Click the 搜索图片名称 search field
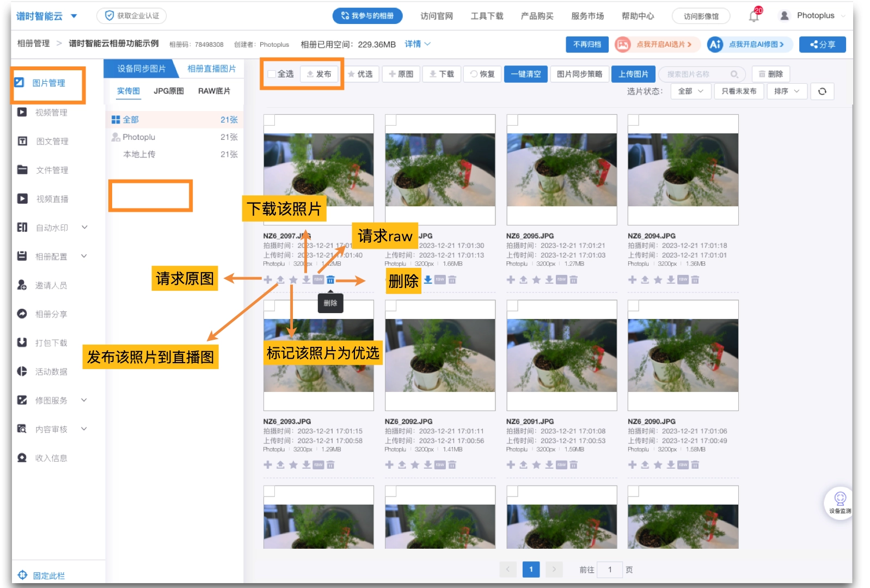 pyautogui.click(x=697, y=74)
